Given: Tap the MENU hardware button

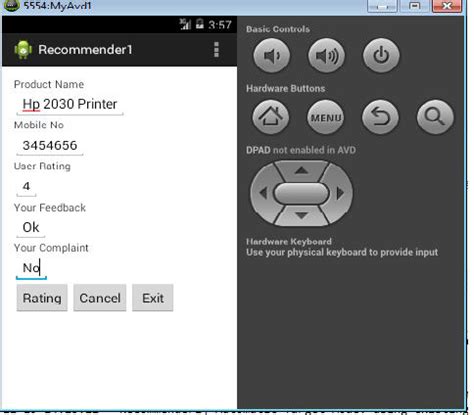Looking at the screenshot, I should click(x=325, y=117).
